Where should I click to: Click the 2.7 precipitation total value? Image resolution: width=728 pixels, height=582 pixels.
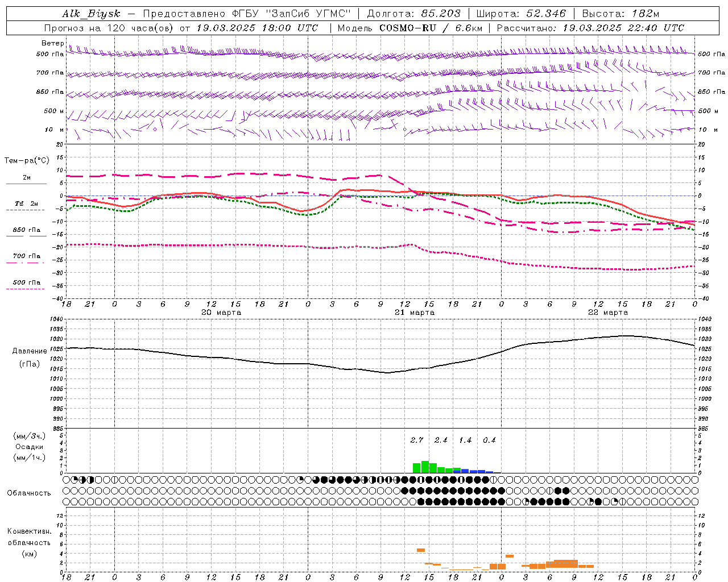(x=417, y=440)
